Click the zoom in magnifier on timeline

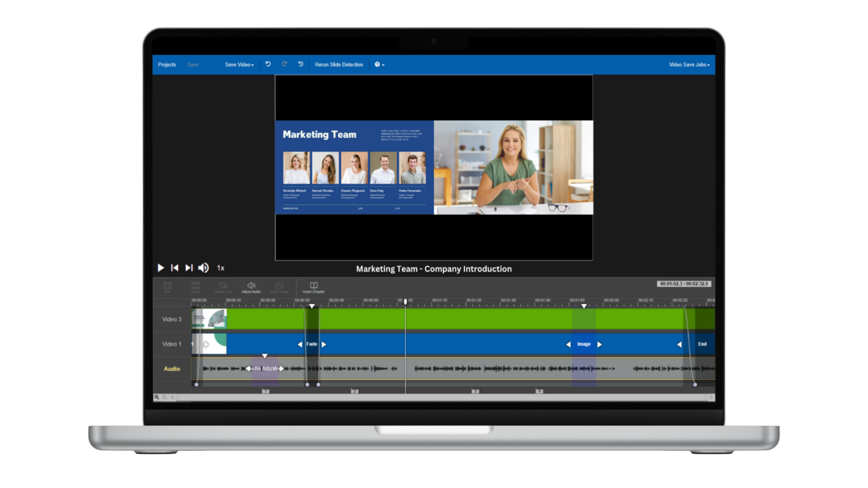click(x=157, y=398)
